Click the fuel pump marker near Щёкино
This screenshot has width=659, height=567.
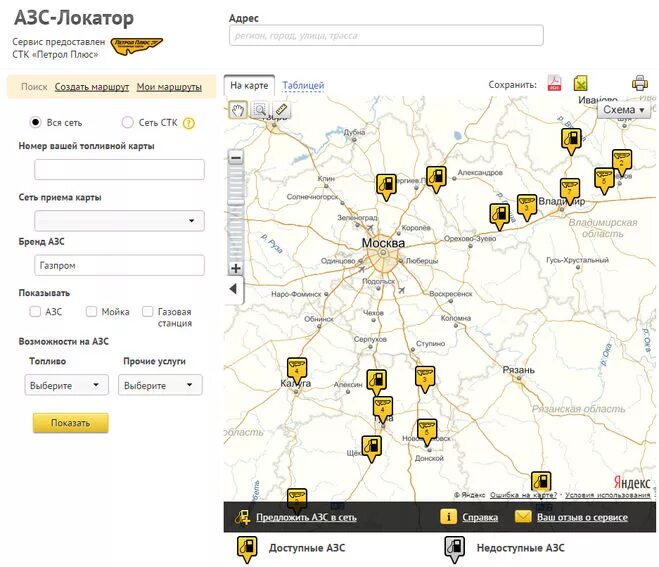[x=372, y=449]
